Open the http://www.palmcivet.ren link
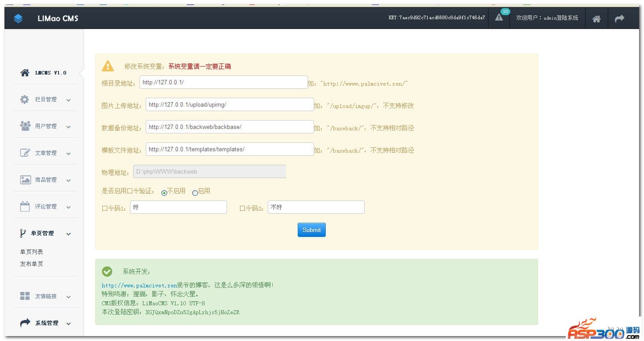Viewport: 644px width, 341px height. [x=139, y=285]
